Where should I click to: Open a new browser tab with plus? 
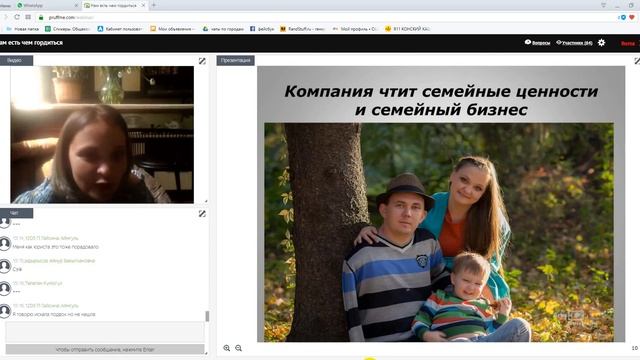click(x=154, y=5)
